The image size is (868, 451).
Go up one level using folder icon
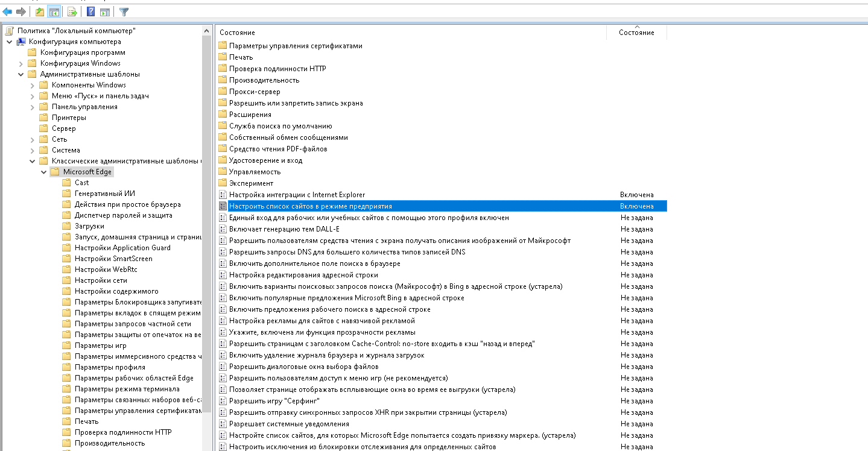pos(40,11)
